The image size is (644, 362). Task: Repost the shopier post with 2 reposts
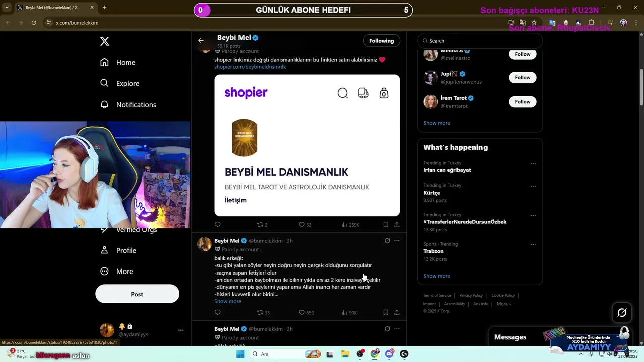coord(262,225)
